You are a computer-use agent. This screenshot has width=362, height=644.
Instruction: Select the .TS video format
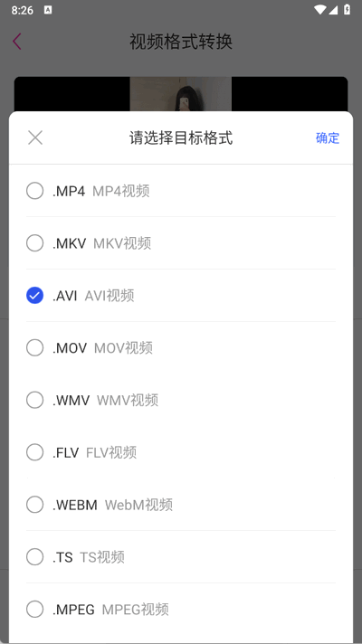pyautogui.click(x=35, y=557)
